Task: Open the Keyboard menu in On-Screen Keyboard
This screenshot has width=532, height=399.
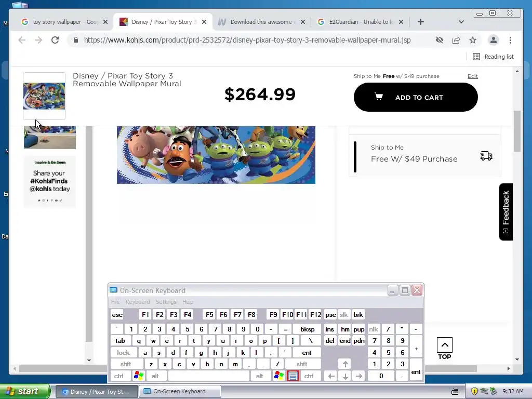Action: click(x=137, y=302)
